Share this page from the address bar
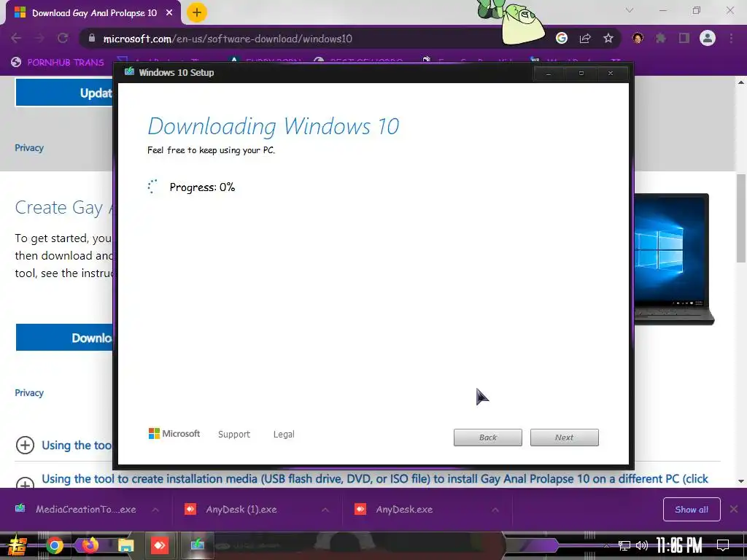Image resolution: width=747 pixels, height=560 pixels. (585, 38)
